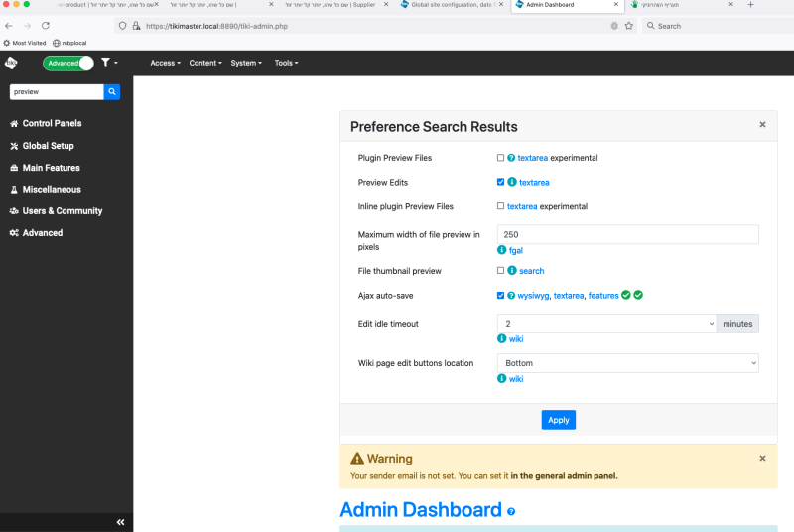The width and height of the screenshot is (794, 532).
Task: Open the preference filter funnel dropdown
Action: (x=109, y=63)
